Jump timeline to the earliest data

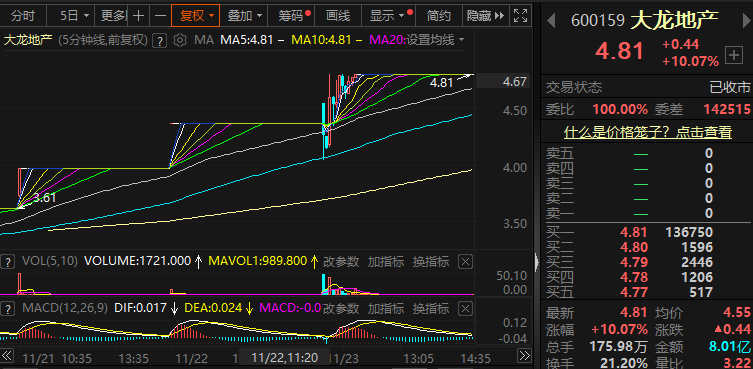click(6, 356)
